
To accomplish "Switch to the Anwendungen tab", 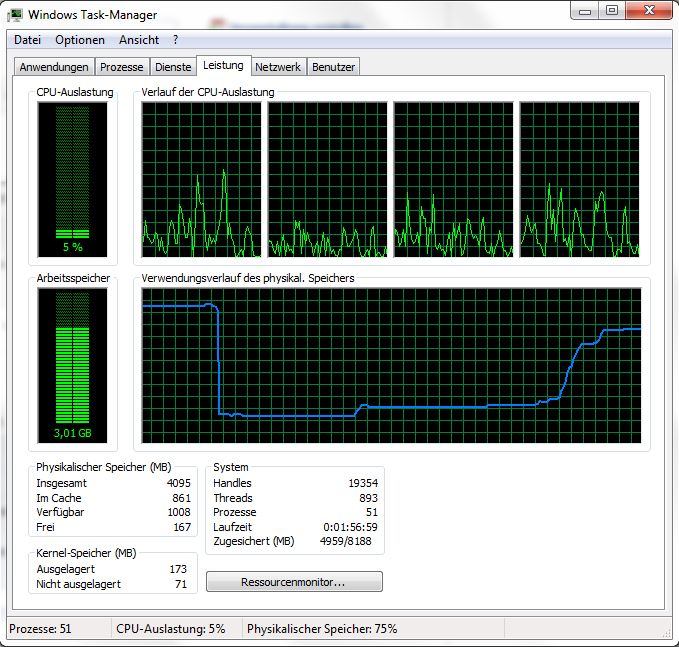I will pyautogui.click(x=54, y=67).
